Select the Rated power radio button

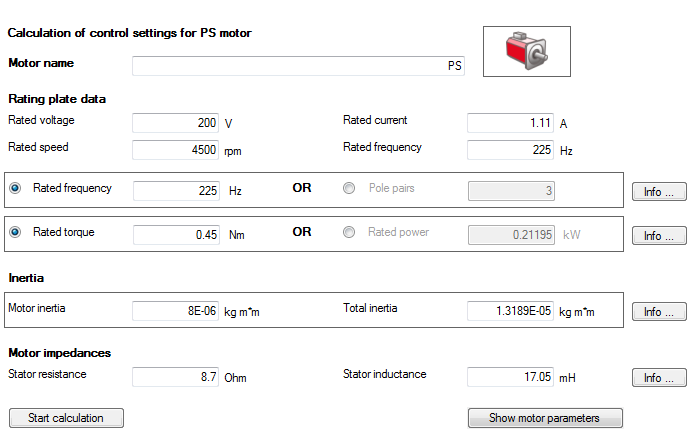tap(349, 233)
